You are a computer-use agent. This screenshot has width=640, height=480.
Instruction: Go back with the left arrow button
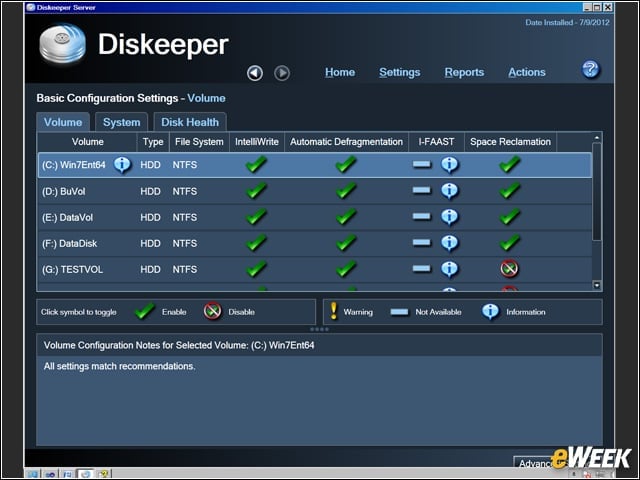pyautogui.click(x=255, y=73)
